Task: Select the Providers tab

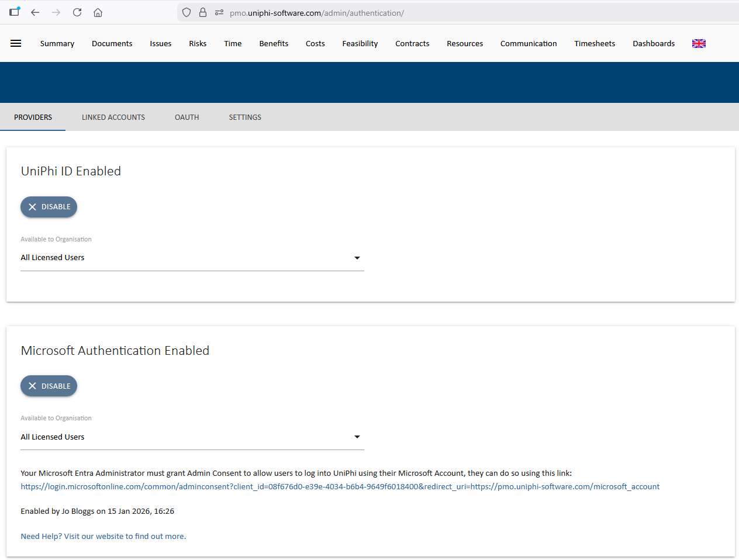Action: 33,117
